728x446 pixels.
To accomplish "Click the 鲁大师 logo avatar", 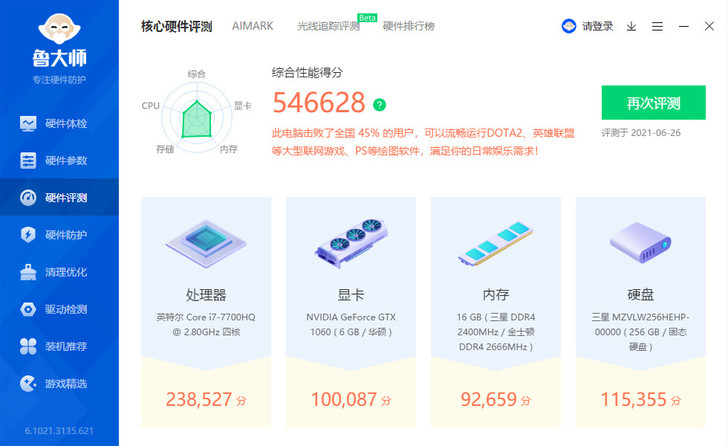I will [x=59, y=29].
